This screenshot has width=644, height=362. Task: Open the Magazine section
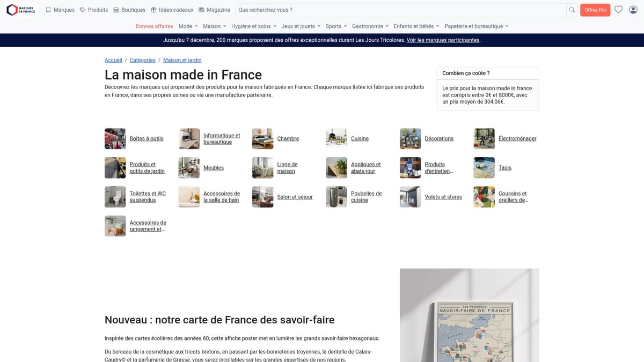point(214,10)
